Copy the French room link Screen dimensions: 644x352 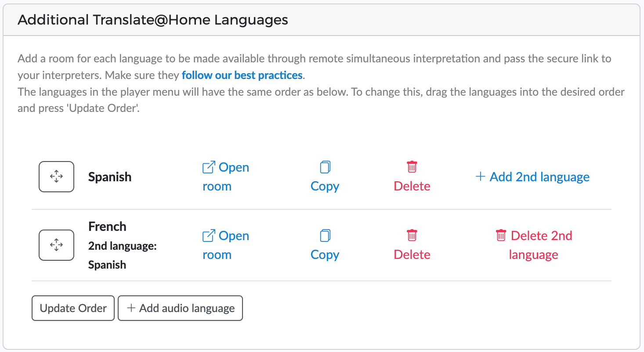click(325, 245)
